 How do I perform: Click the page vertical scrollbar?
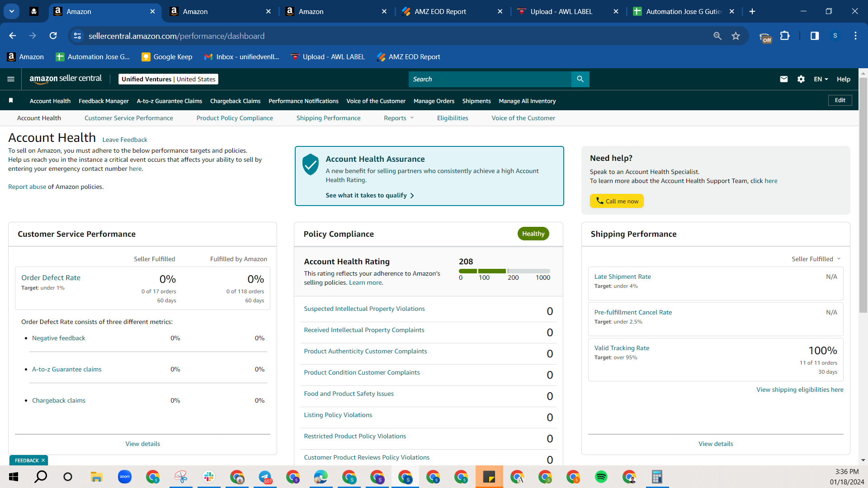pos(863,195)
